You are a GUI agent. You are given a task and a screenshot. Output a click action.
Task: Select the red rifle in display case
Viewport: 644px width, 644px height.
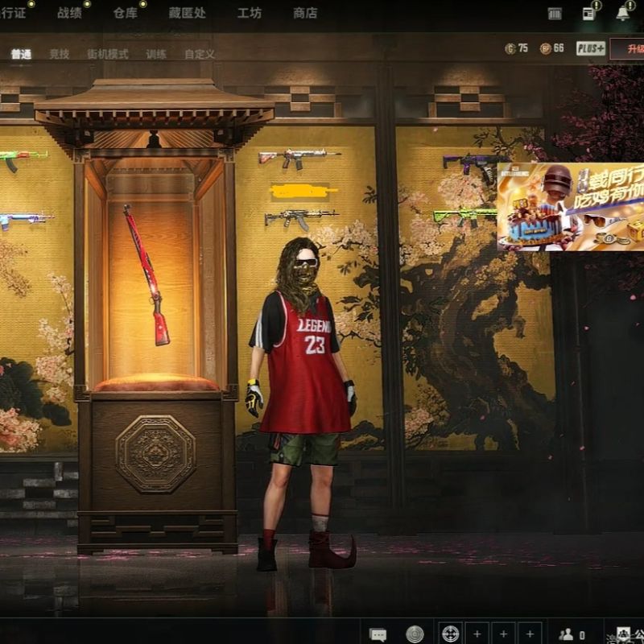click(x=147, y=275)
